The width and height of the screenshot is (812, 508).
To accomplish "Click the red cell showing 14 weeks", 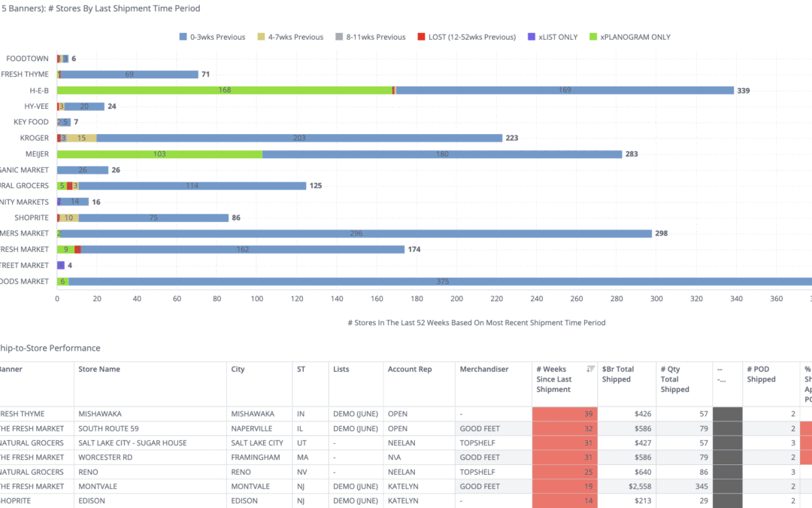I will tap(565, 500).
